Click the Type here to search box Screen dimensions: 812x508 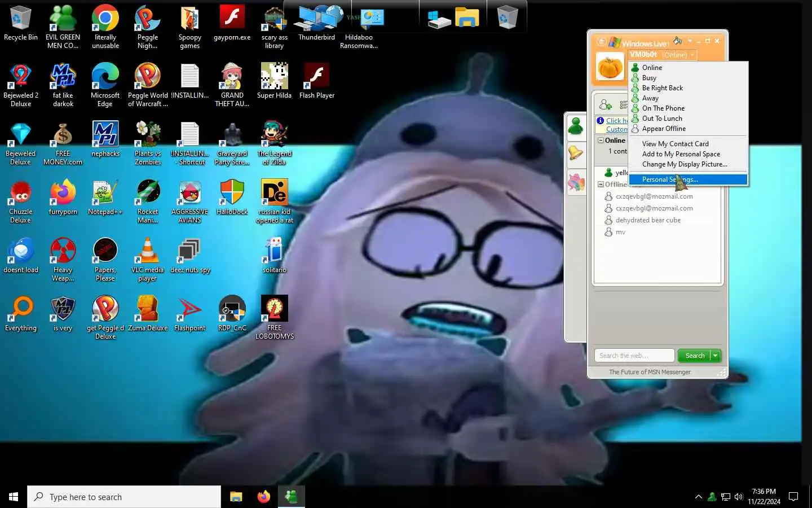[x=124, y=497]
